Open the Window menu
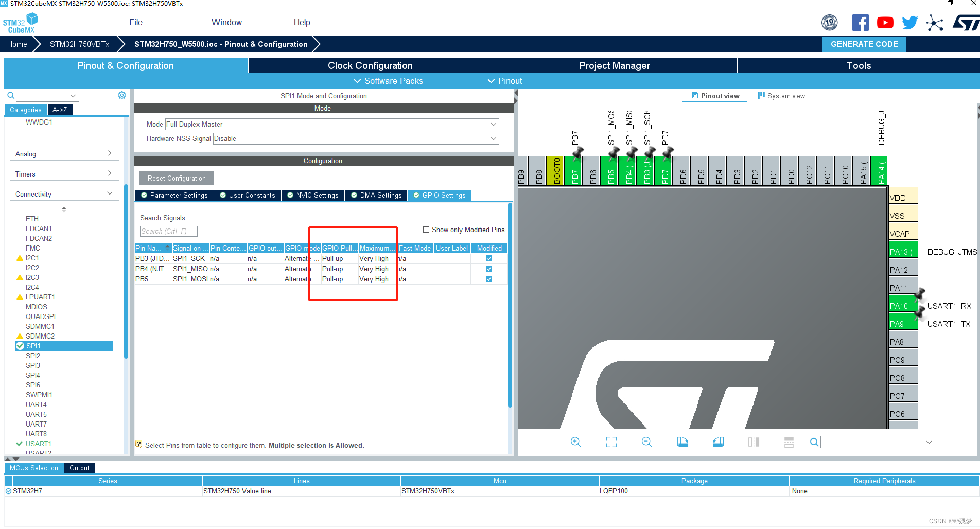980x529 pixels. tap(226, 22)
